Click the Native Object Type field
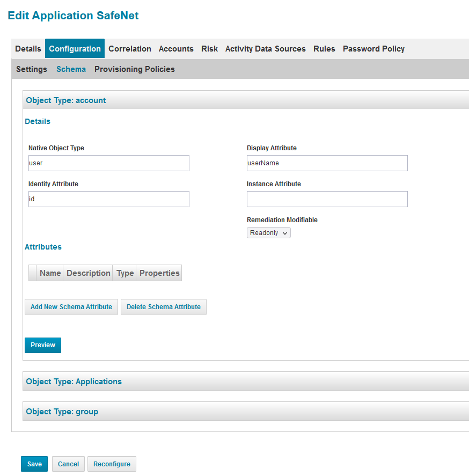The image size is (469, 476). coord(109,163)
